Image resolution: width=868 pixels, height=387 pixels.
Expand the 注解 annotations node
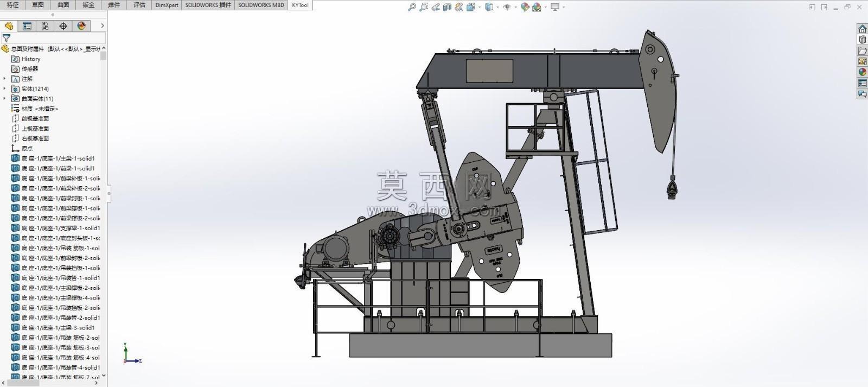(5, 79)
